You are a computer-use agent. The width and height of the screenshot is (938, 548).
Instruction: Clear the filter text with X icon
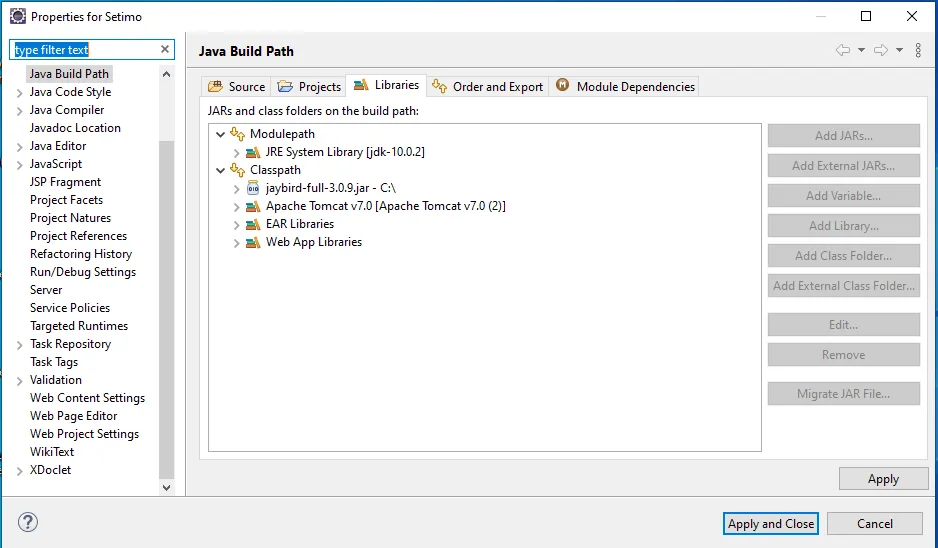pyautogui.click(x=165, y=49)
